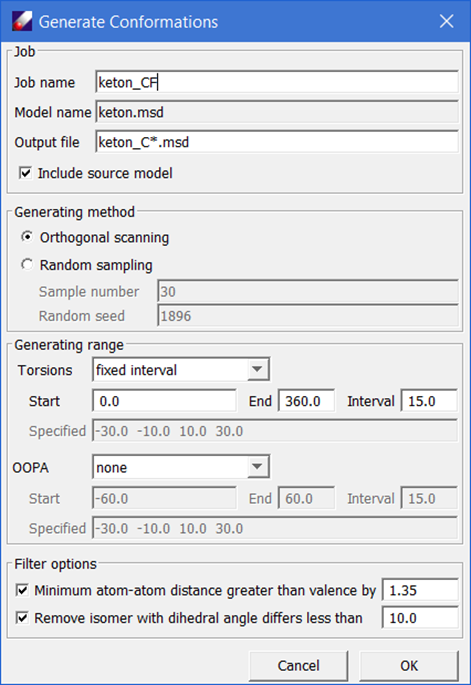Edit the Output file field
The height and width of the screenshot is (685, 471).
(x=277, y=142)
